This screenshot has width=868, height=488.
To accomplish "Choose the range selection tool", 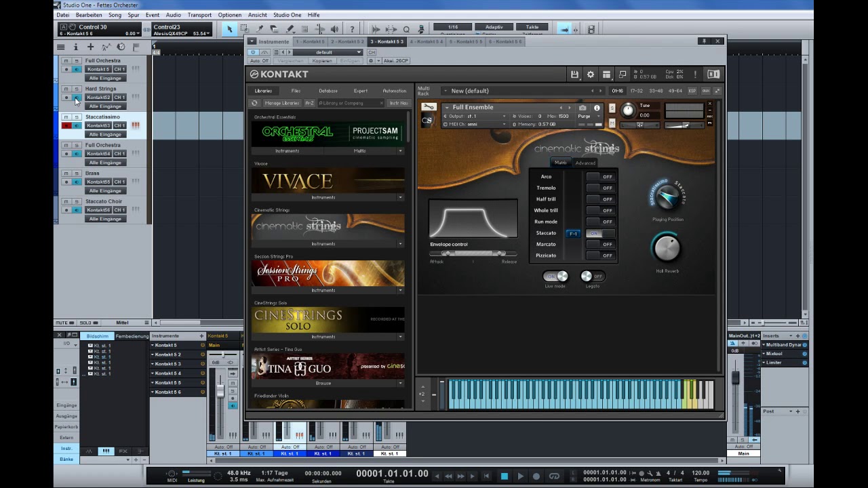I will [x=244, y=29].
